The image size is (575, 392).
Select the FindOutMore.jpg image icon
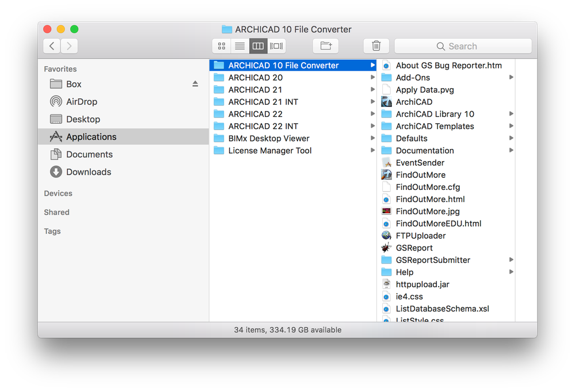click(x=386, y=211)
